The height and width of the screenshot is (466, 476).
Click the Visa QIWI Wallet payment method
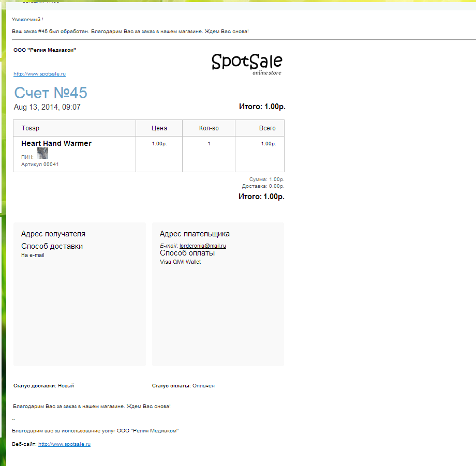(x=181, y=262)
